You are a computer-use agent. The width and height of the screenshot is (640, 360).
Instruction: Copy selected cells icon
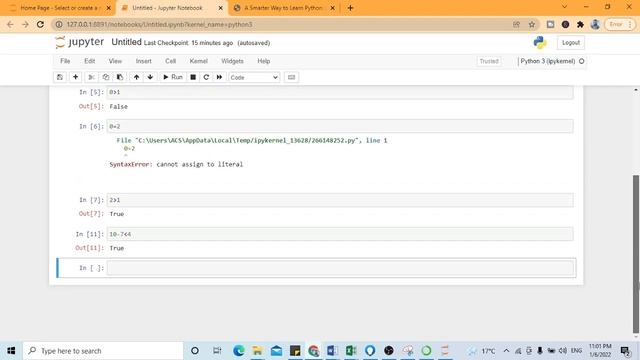[106, 77]
